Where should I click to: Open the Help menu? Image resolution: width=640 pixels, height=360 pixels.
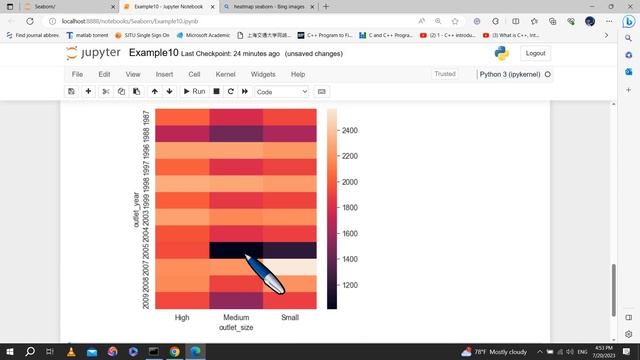298,74
